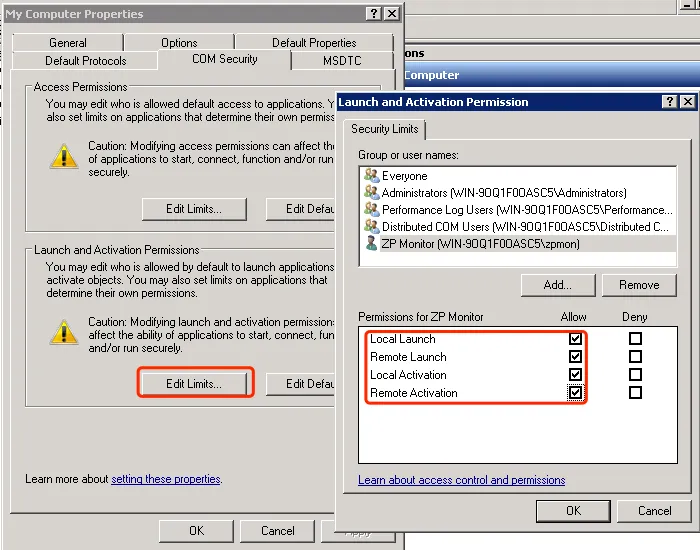
Task: Click the My Computer Properties help icon
Action: pyautogui.click(x=373, y=14)
